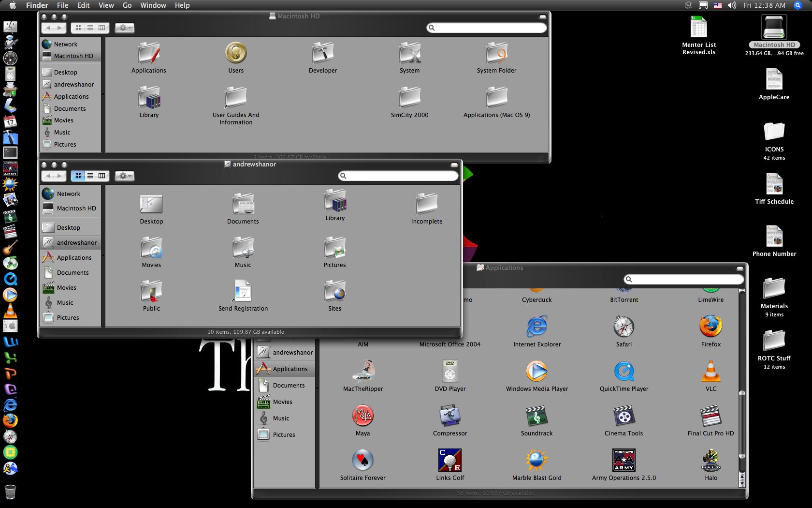812x508 pixels.
Task: Toggle toolbar pill button in andrewshanor window
Action: point(454,165)
